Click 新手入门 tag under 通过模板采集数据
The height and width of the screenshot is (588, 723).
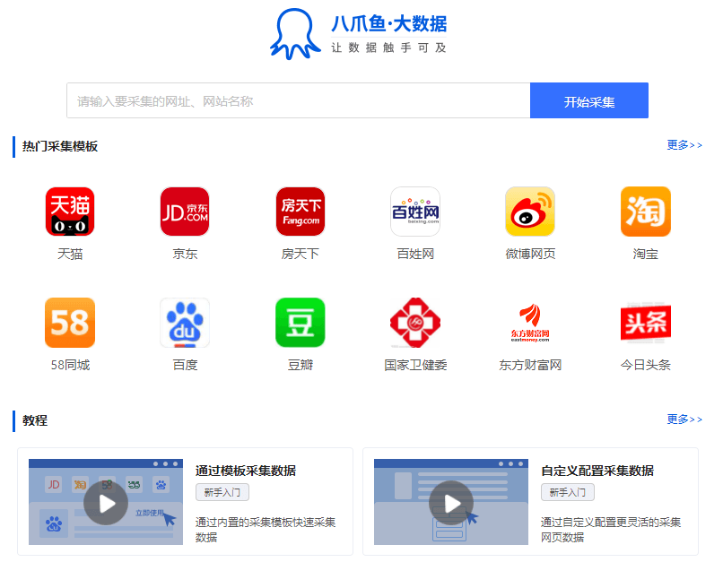point(222,492)
